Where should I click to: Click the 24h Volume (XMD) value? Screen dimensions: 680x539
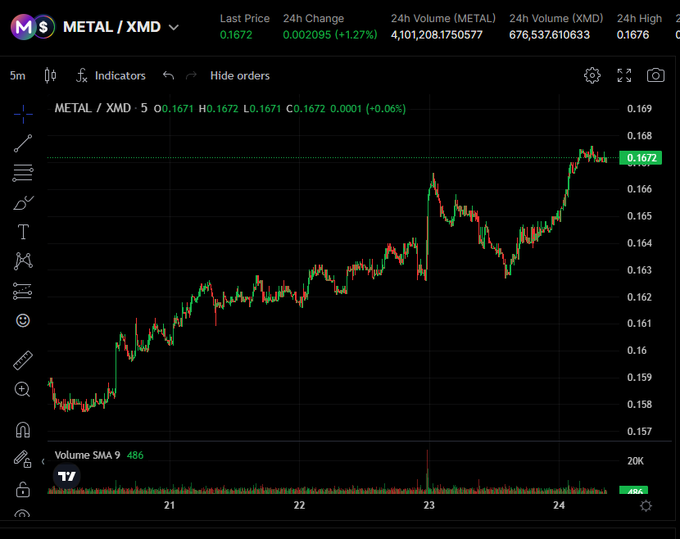point(549,35)
